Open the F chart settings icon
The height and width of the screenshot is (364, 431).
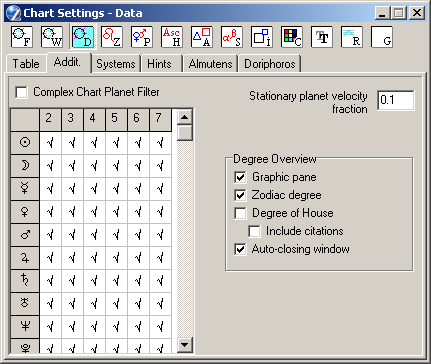click(22, 37)
